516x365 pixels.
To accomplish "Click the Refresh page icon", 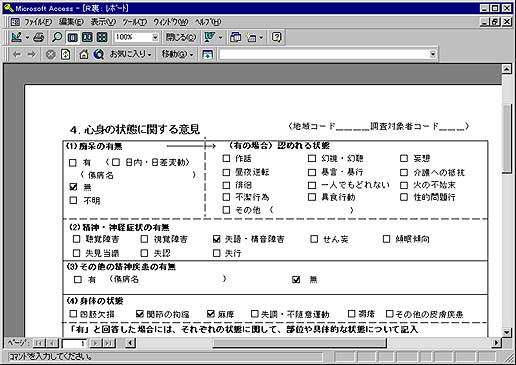I will click(x=65, y=54).
